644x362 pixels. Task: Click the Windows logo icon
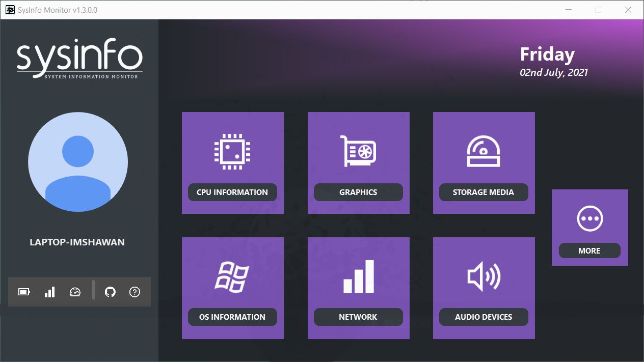(x=232, y=276)
